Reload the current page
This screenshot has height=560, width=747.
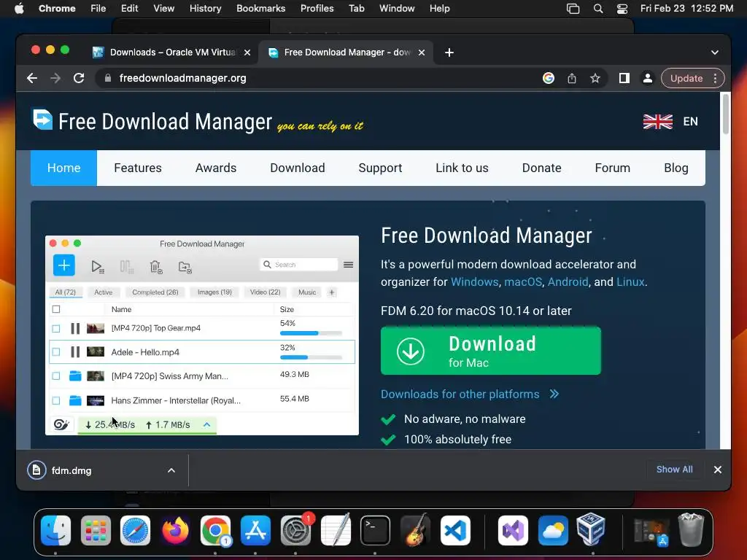click(79, 78)
